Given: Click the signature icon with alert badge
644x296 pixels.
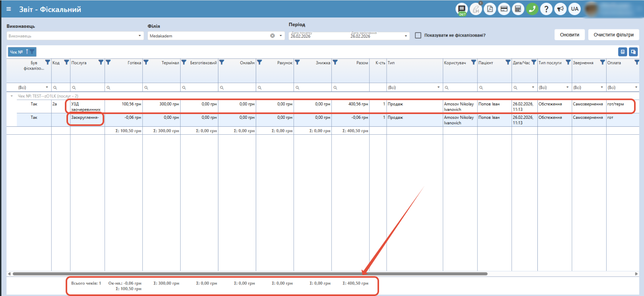Looking at the screenshot, I should [476, 9].
